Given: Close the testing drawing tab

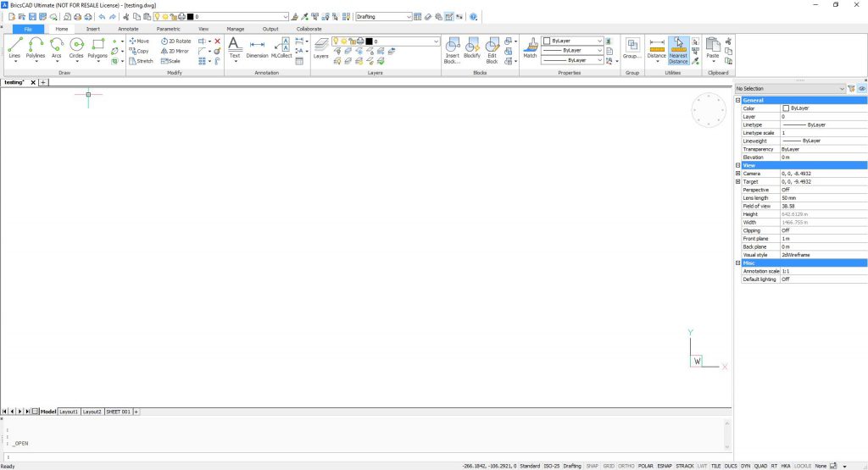Looking at the screenshot, I should coord(33,82).
